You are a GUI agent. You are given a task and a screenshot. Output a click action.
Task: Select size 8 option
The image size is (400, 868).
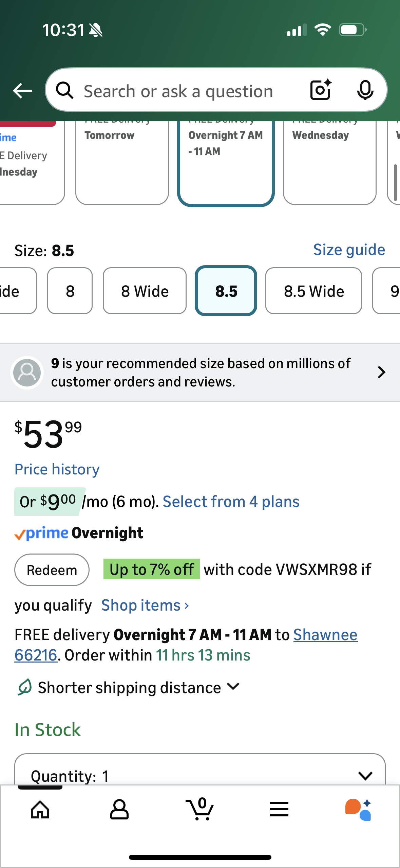point(70,291)
